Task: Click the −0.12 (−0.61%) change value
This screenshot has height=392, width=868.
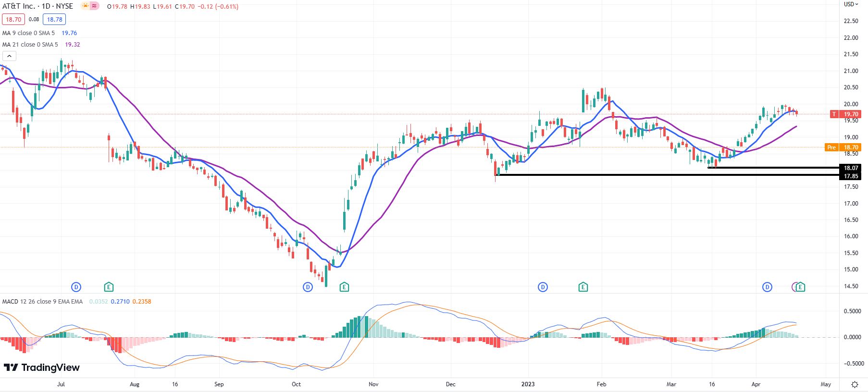Action: point(217,7)
